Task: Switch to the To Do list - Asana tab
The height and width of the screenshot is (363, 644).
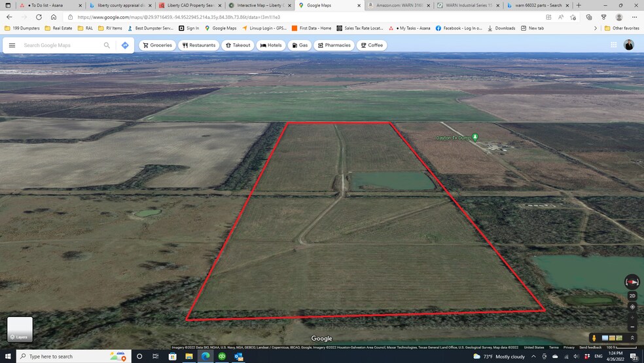Action: click(x=47, y=5)
